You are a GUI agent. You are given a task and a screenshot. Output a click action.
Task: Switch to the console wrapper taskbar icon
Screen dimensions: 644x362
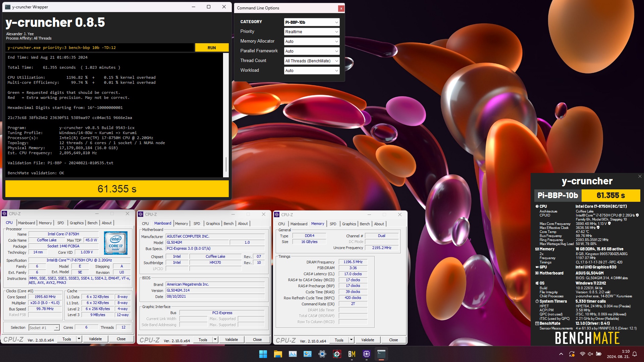pyautogui.click(x=381, y=354)
